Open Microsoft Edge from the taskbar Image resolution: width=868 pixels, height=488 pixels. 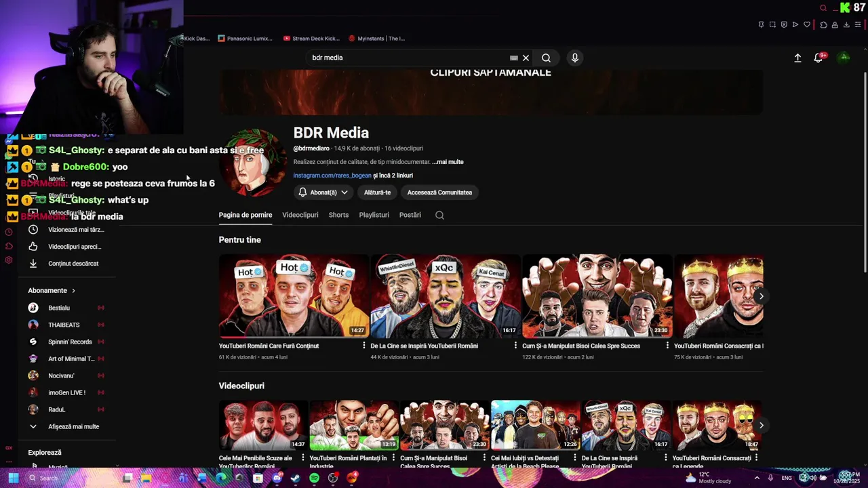220,478
